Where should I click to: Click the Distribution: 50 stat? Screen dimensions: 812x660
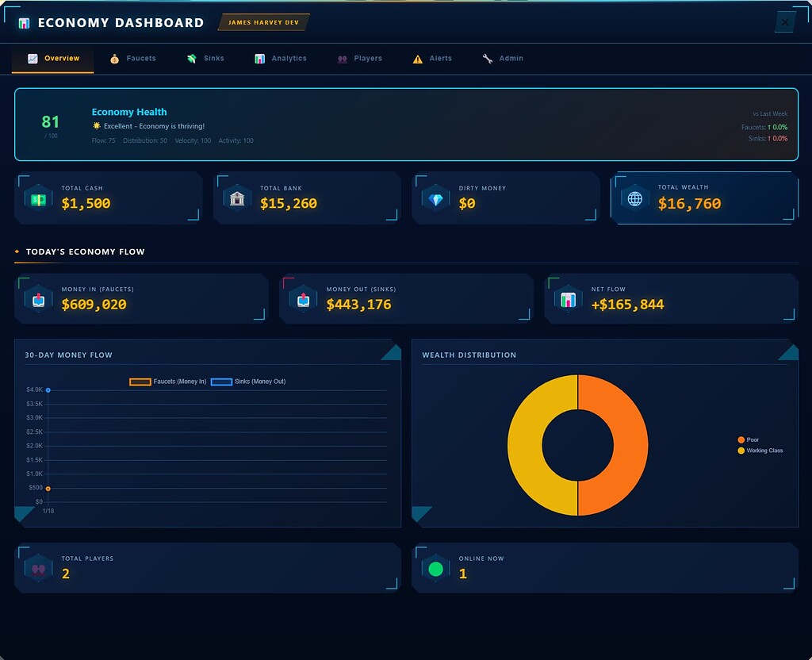(145, 141)
